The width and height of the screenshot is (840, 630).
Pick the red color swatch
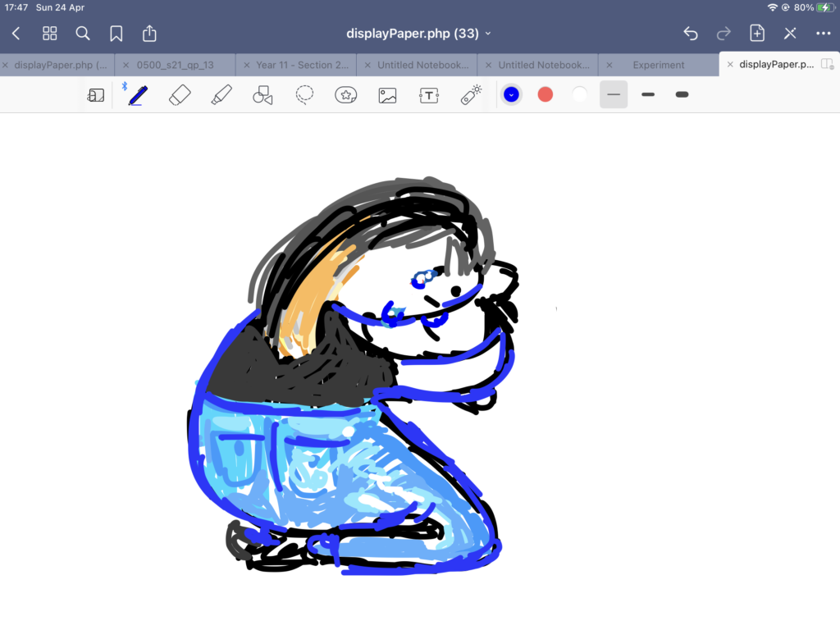[x=546, y=95]
